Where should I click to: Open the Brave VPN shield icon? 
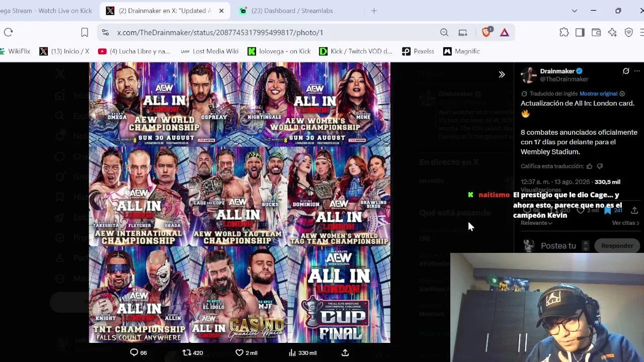[628, 33]
